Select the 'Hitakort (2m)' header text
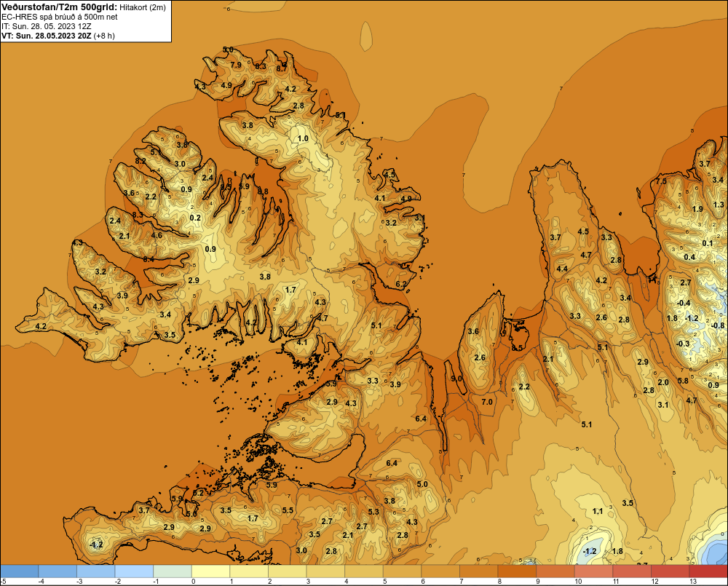The image size is (728, 586). (x=142, y=7)
